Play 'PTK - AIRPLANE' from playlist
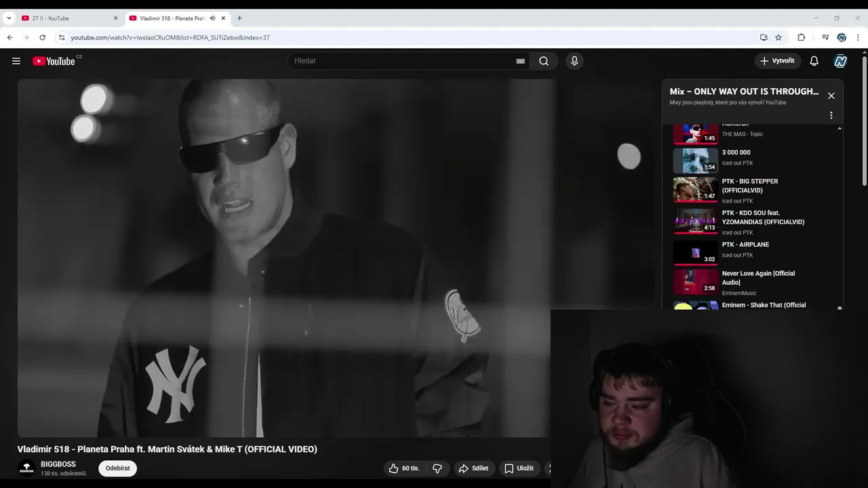 click(745, 245)
